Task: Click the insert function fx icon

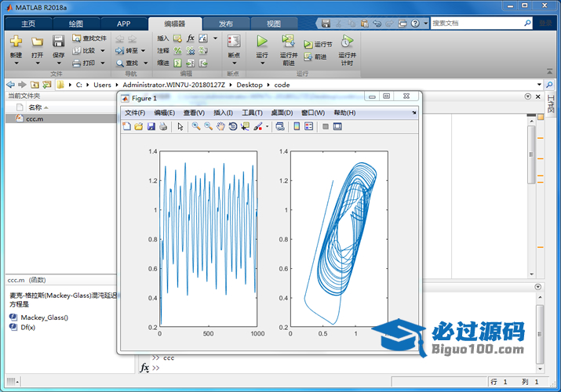Action: 191,38
